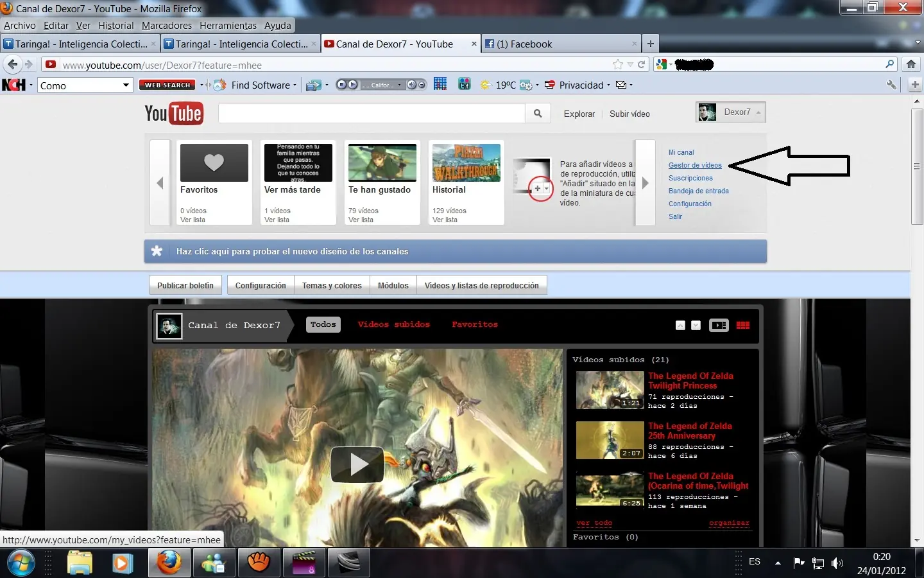Switch channel to player view icon
924x578 pixels.
click(719, 325)
